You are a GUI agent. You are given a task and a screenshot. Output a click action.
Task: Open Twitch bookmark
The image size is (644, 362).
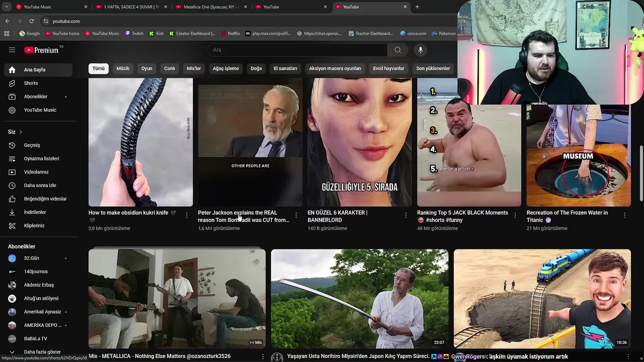coord(134,34)
